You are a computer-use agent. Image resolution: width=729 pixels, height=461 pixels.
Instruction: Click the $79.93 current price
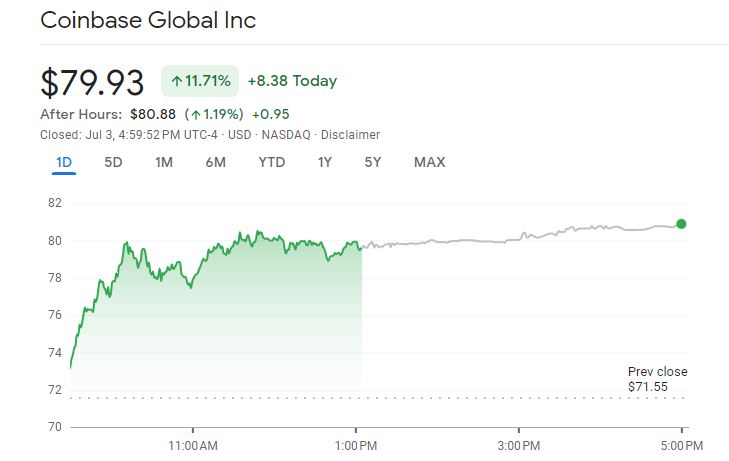[x=92, y=82]
